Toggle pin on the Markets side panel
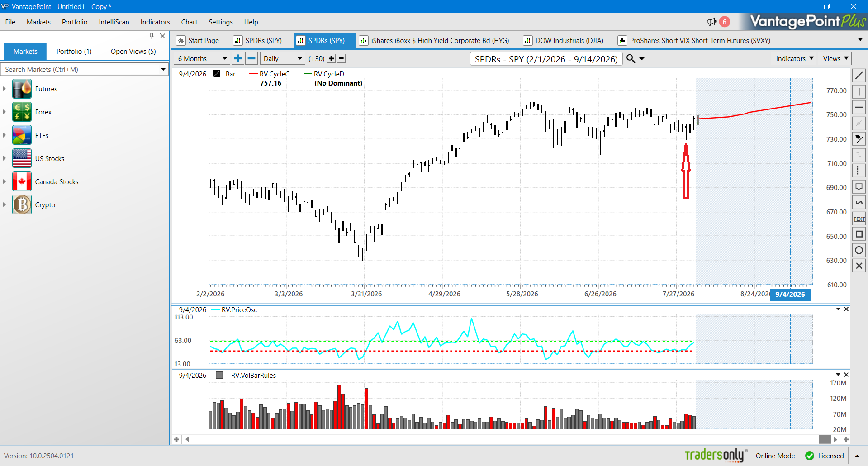 152,36
